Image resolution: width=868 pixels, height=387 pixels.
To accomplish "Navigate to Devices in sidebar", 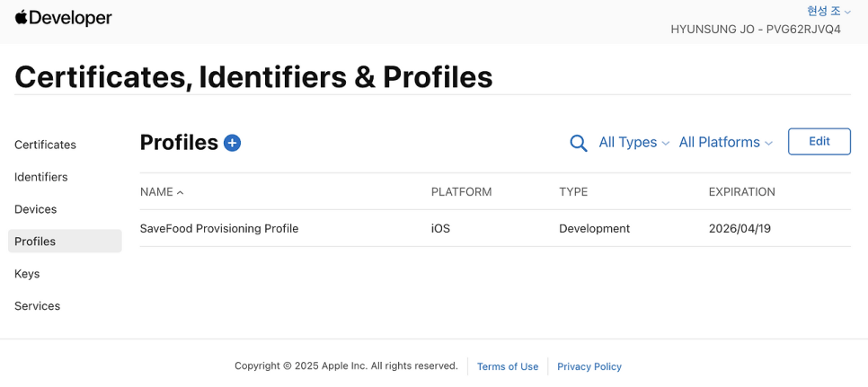I will pos(36,209).
